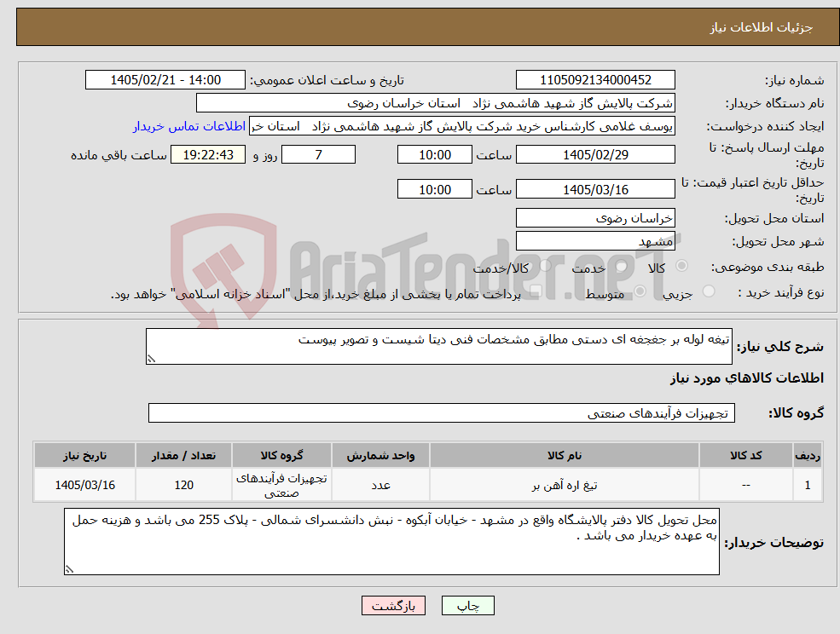Click the buyer organization name field
840x634 pixels.
436,103
